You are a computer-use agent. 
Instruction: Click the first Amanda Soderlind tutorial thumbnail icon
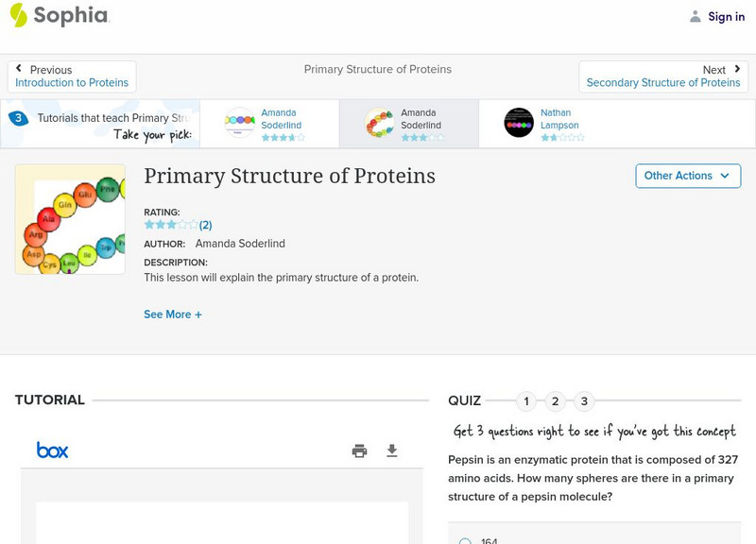pos(240,123)
